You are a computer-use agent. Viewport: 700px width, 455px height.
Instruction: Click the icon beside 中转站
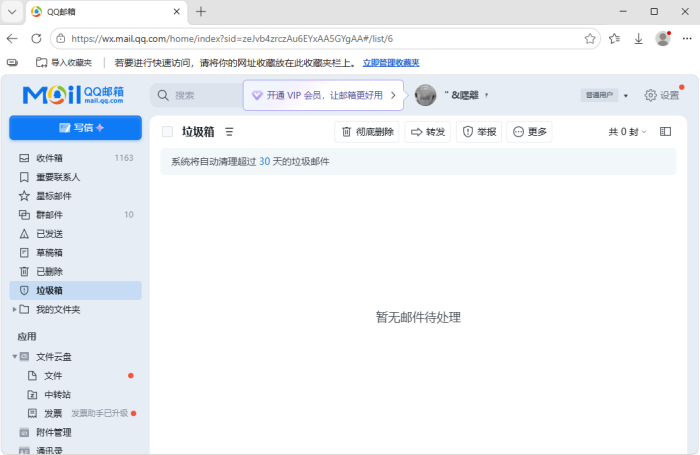[x=32, y=395]
